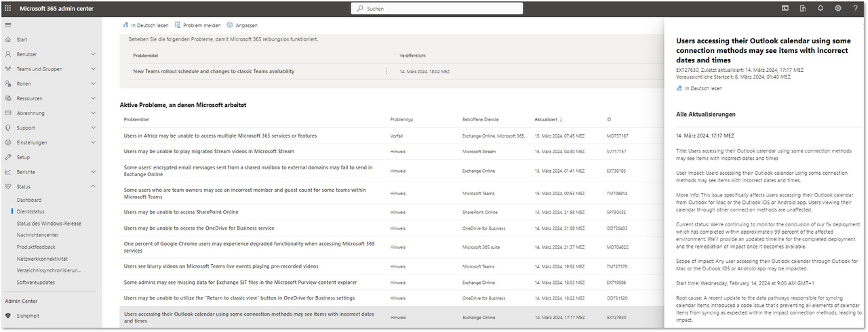Click the Anpassen button
868x332 pixels.
pyautogui.click(x=241, y=25)
